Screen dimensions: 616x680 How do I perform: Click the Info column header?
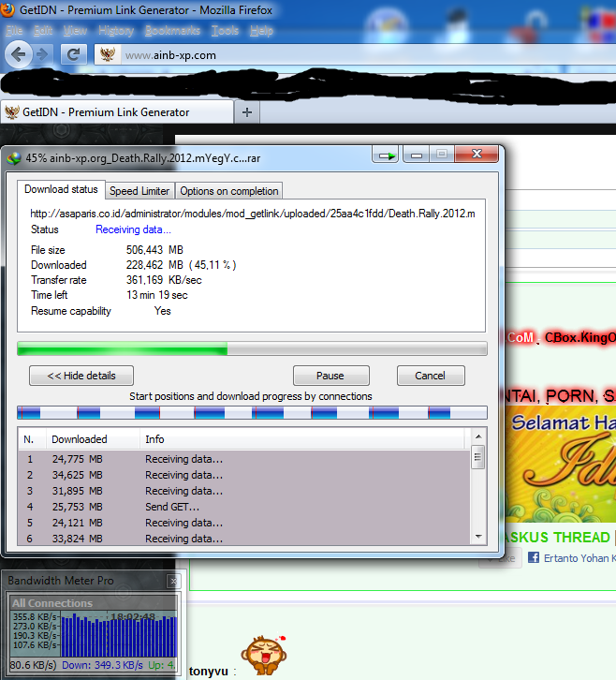tap(302, 439)
